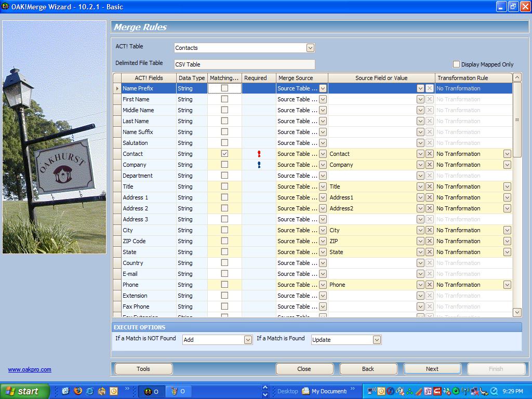Open the ACT! Table Contacts dropdown
The width and height of the screenshot is (532, 399).
click(x=310, y=48)
